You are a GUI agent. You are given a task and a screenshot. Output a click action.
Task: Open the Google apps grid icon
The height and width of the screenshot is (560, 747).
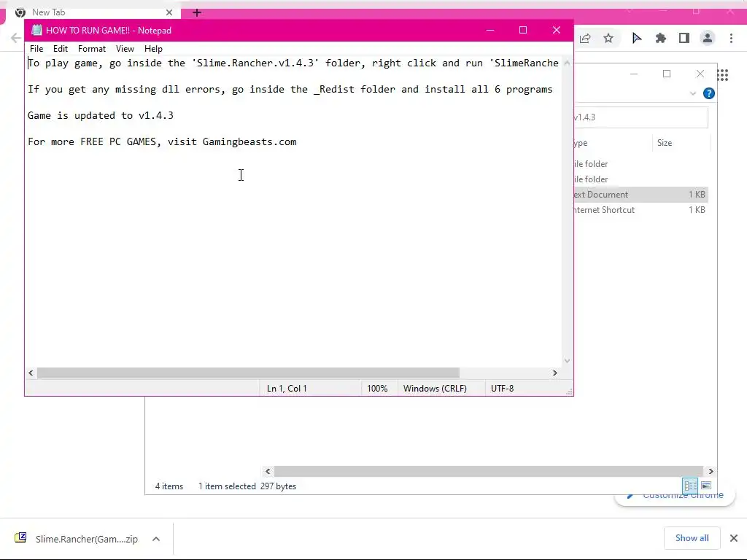(x=723, y=75)
